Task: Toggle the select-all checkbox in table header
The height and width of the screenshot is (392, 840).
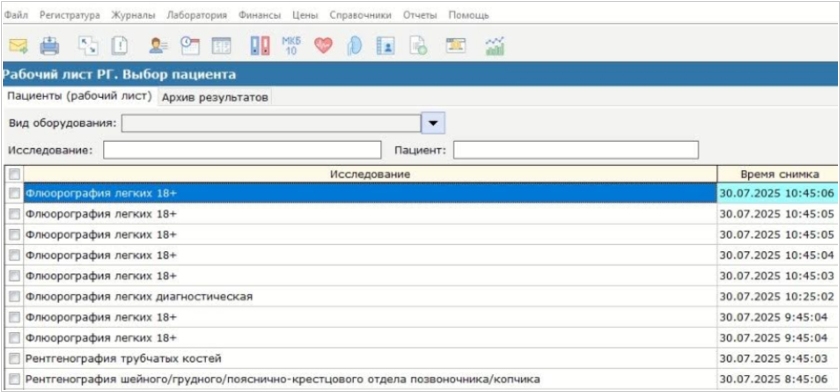Action: coord(14,174)
